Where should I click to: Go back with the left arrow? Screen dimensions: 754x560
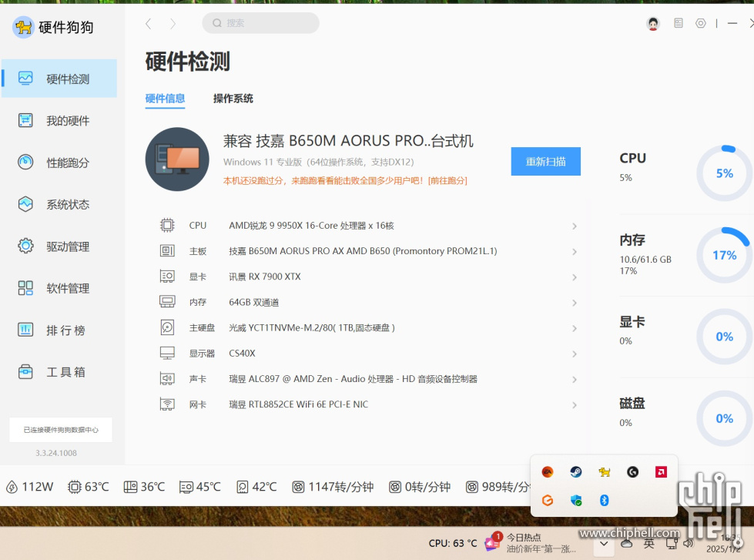click(149, 23)
